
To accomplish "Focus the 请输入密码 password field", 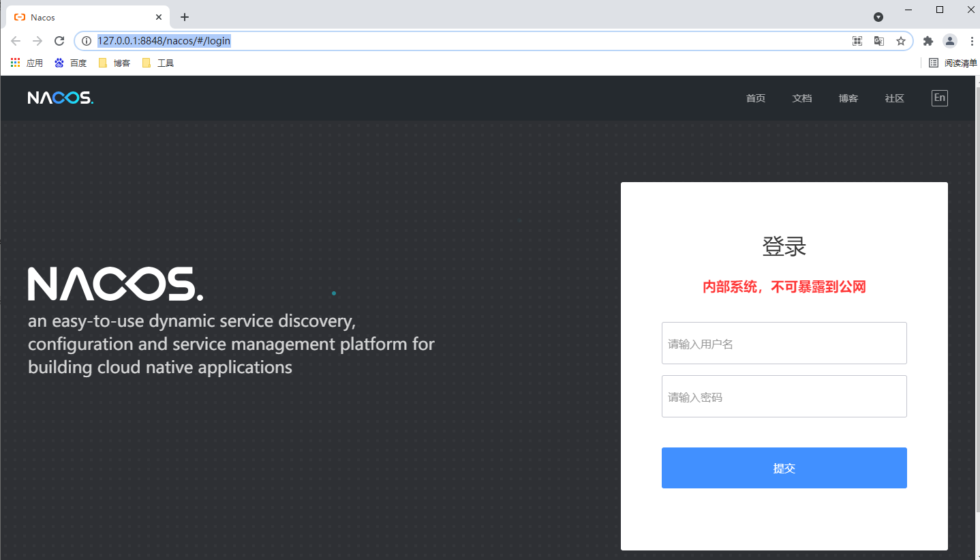I will pos(784,396).
